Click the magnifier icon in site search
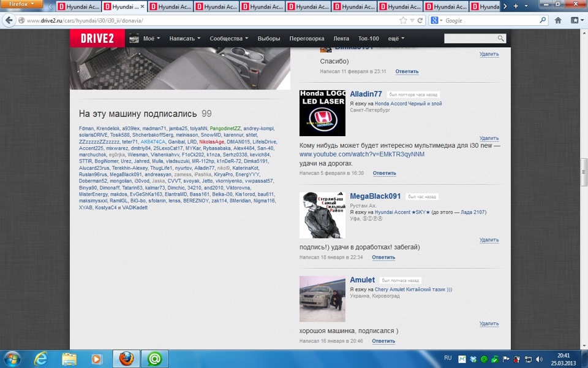 [500, 38]
